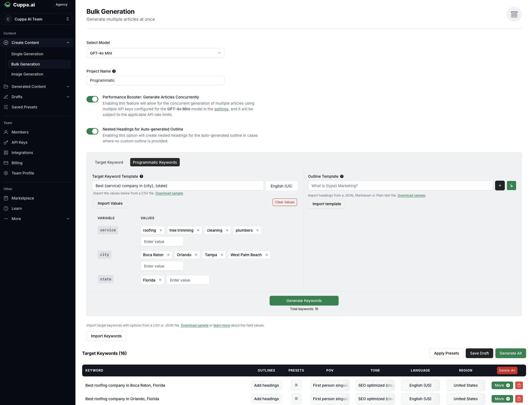Image resolution: width=532 pixels, height=405 pixels.
Task: Open presets icon for Orlando roofing row
Action: click(x=296, y=399)
